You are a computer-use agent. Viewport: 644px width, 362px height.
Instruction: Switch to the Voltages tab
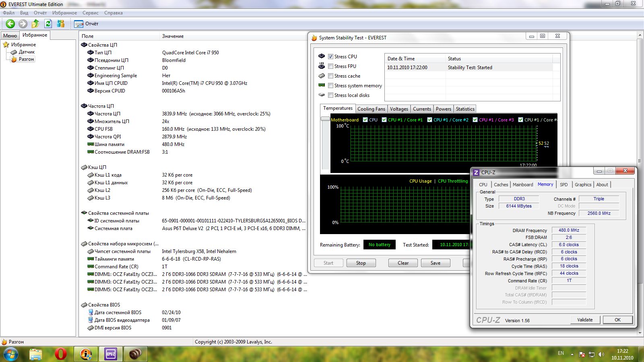tap(399, 109)
